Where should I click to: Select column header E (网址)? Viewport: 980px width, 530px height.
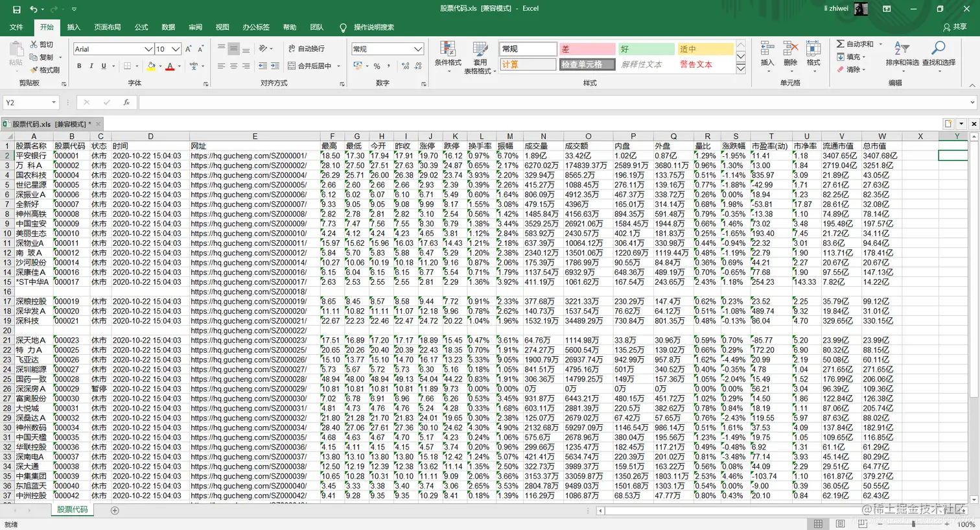255,136
